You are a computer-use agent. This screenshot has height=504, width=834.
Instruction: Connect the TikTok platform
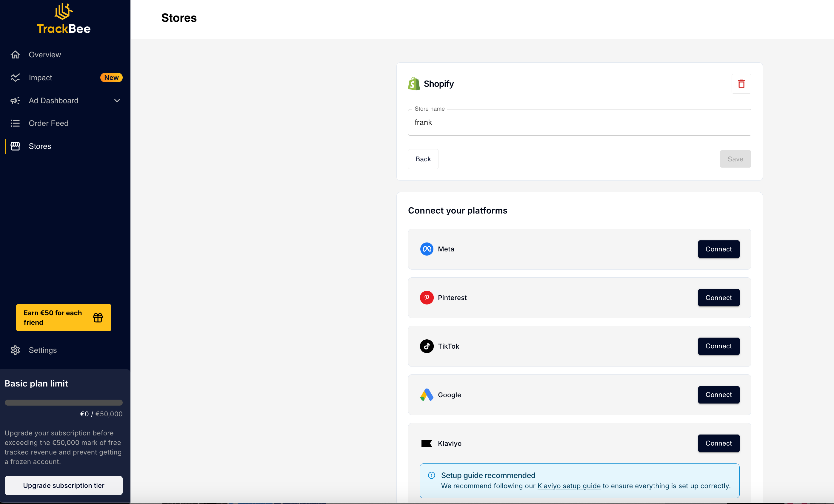718,346
